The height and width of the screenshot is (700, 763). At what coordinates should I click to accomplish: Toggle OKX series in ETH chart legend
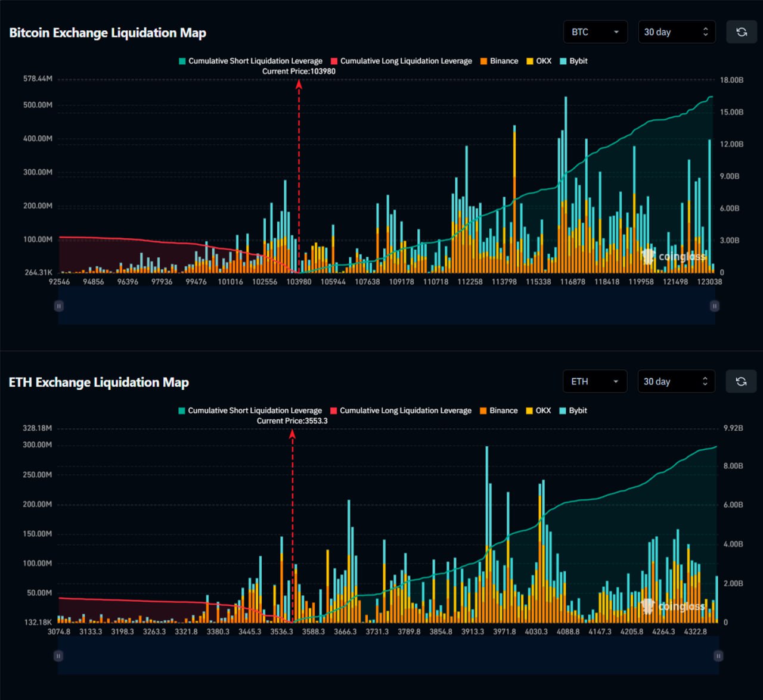point(538,410)
